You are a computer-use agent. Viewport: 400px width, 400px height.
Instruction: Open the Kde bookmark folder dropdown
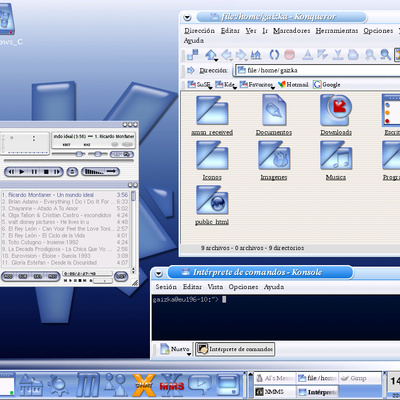point(226,85)
